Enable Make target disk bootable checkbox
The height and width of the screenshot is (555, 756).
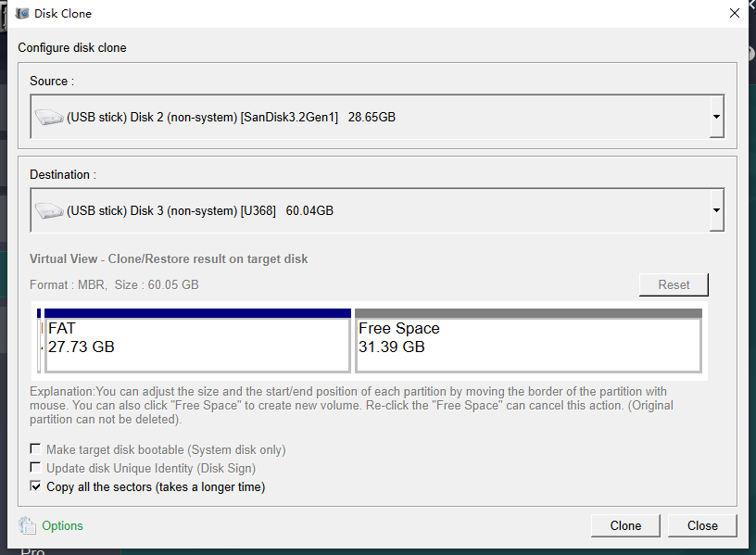(36, 449)
